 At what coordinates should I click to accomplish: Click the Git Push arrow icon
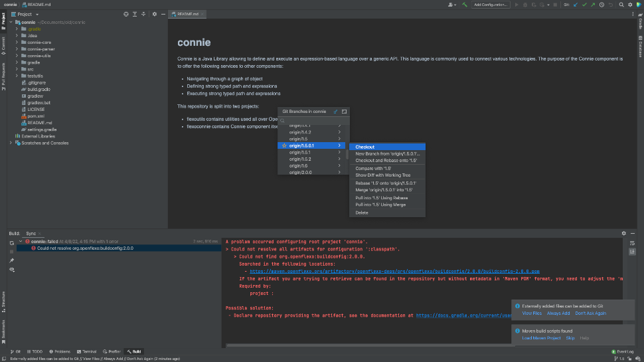pyautogui.click(x=593, y=5)
